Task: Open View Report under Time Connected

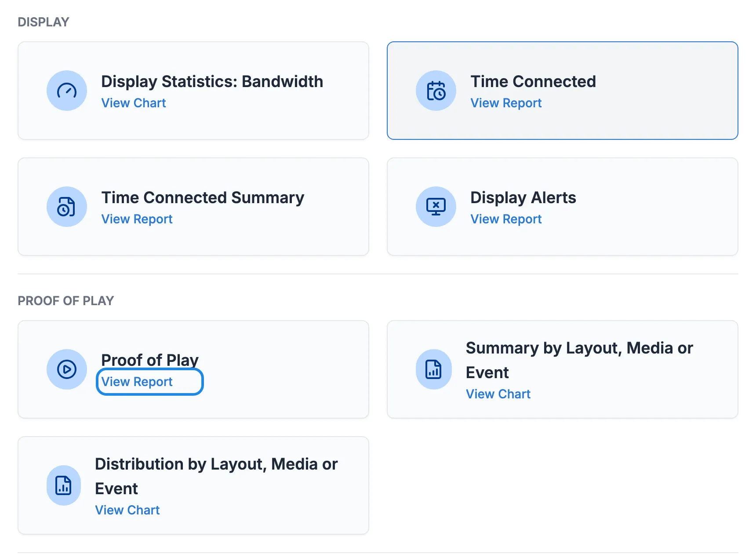Action: coord(506,103)
